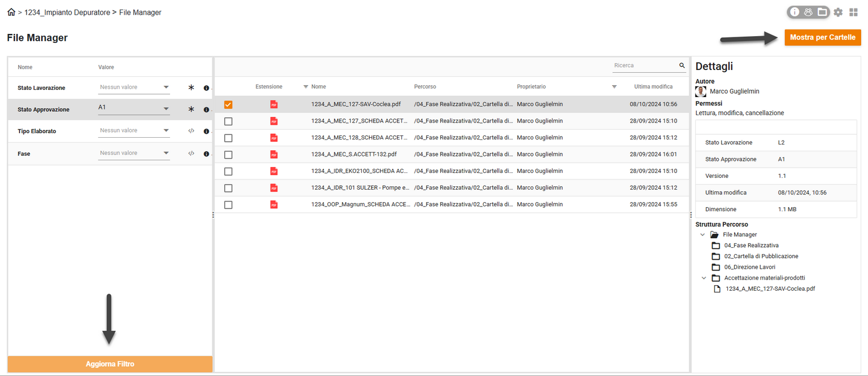868x376 pixels.
Task: Collapse the Accettazione materiali-prodotti node
Action: click(x=704, y=278)
